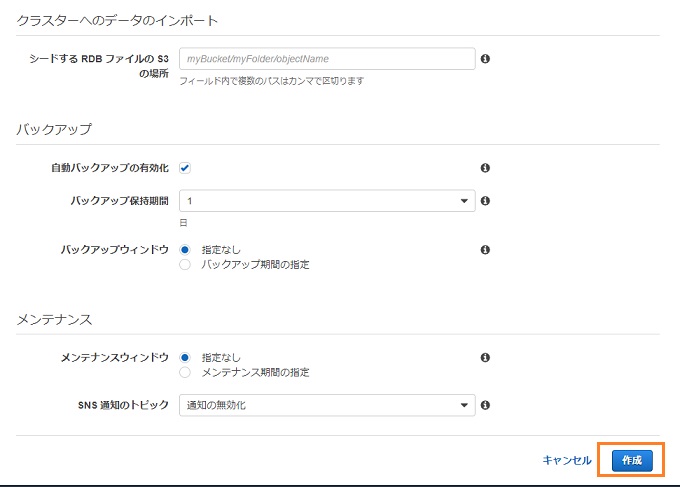Select 指定なし for メンテナンスウィンドウ

pos(185,358)
